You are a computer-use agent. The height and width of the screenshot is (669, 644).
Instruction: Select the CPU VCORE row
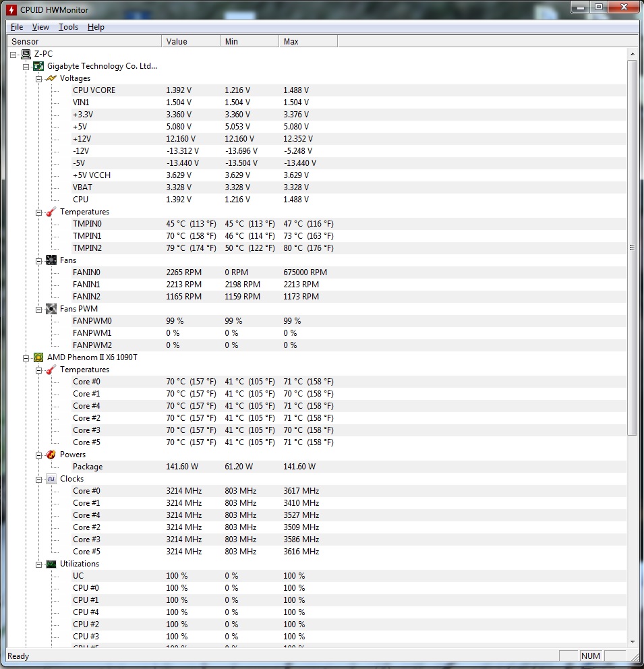click(x=94, y=90)
